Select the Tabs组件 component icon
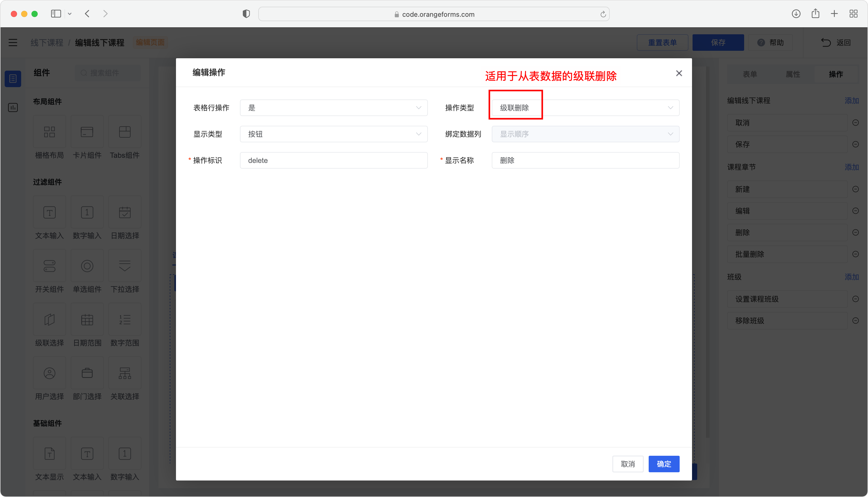Image resolution: width=868 pixels, height=497 pixels. pyautogui.click(x=125, y=132)
